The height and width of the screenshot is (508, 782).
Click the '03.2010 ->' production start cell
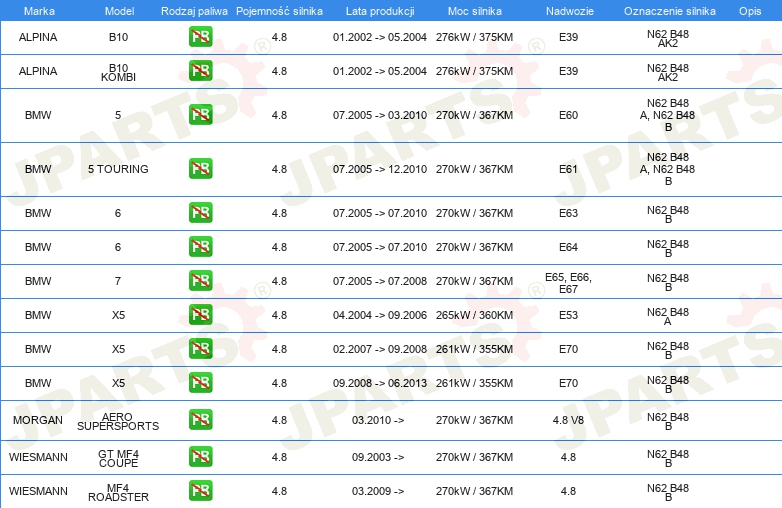378,420
